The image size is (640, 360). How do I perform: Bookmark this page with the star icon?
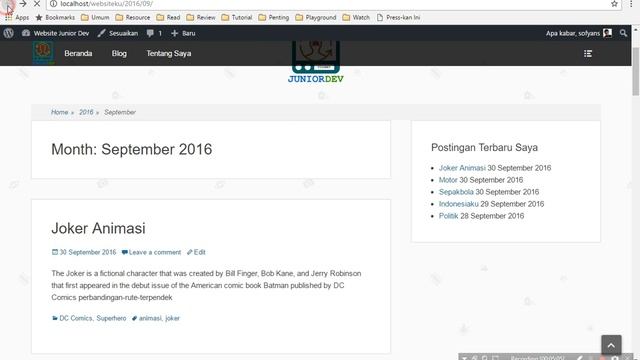tap(614, 4)
